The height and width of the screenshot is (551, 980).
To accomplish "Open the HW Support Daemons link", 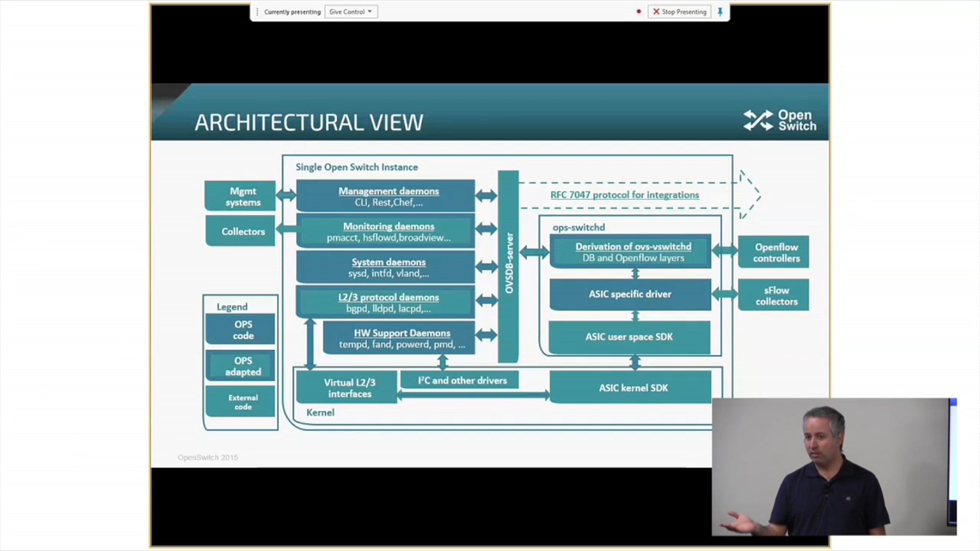I will (402, 333).
